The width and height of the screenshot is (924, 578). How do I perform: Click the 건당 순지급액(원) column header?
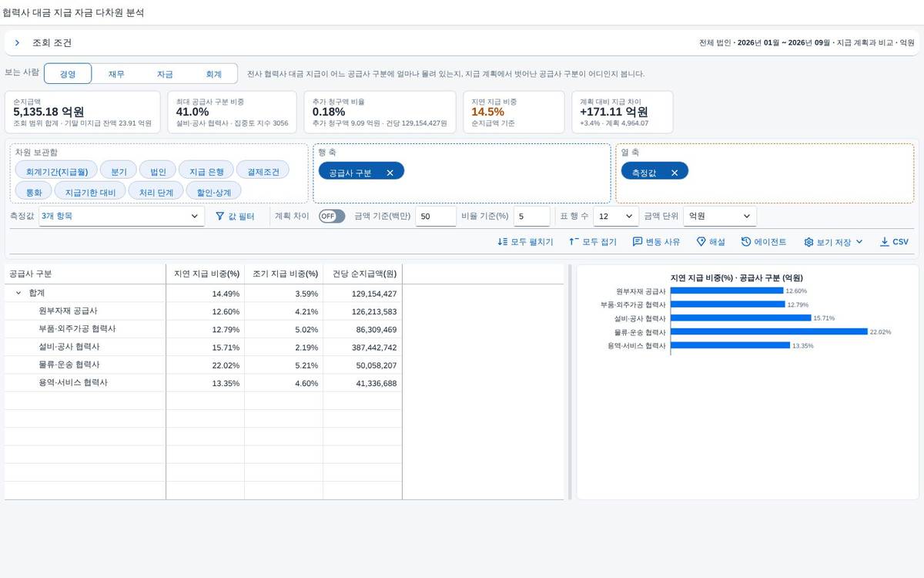[363, 274]
